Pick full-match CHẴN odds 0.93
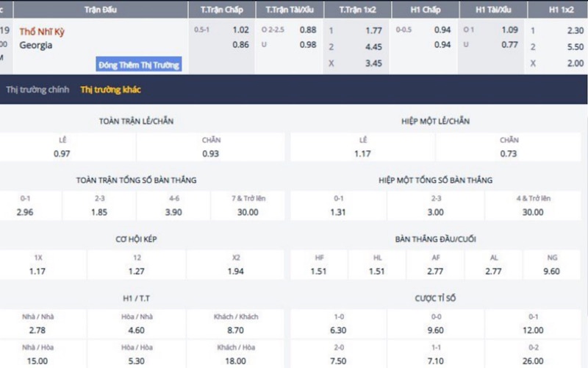This screenshot has width=588, height=368. click(210, 153)
